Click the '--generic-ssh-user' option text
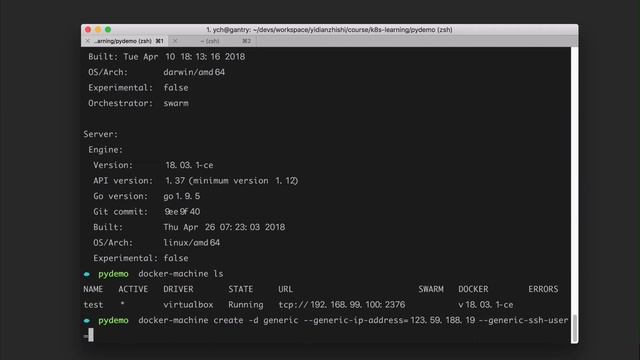The image size is (640, 360). point(523,320)
